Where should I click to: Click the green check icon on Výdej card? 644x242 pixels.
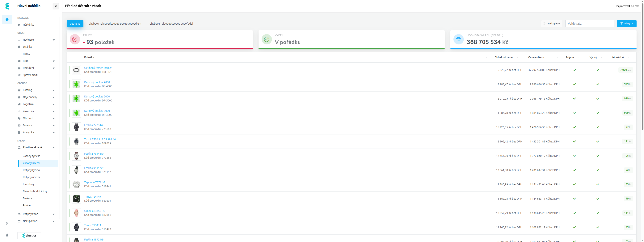point(267,39)
